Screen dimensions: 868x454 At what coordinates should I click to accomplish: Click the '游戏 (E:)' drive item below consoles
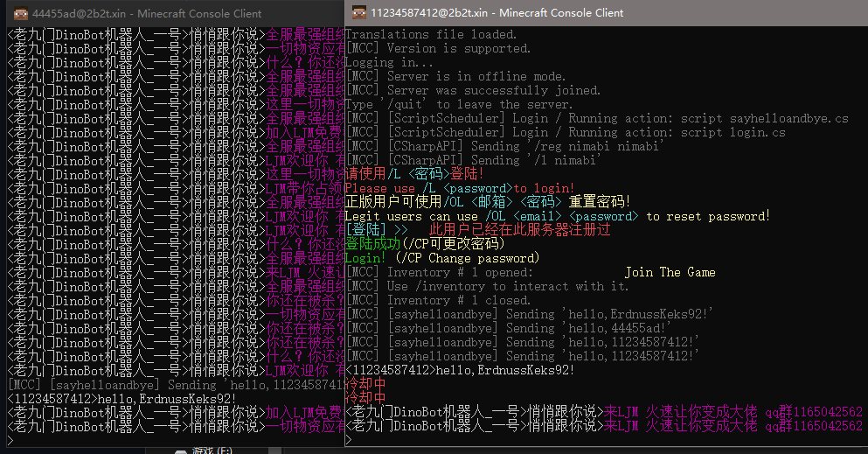coord(204,451)
